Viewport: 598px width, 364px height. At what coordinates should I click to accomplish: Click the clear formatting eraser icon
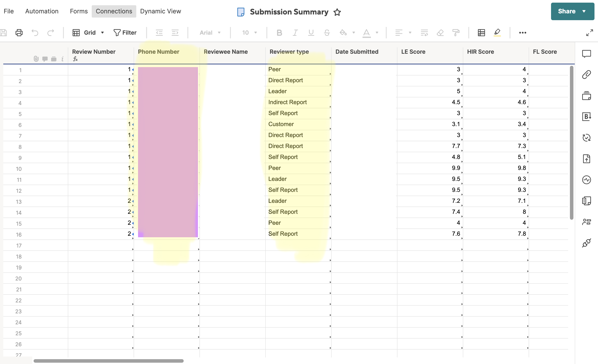tap(440, 32)
